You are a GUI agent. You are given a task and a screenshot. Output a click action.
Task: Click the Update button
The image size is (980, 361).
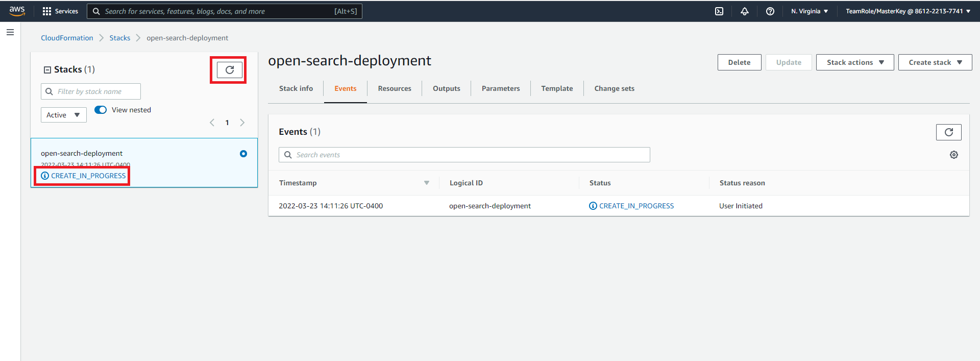789,62
